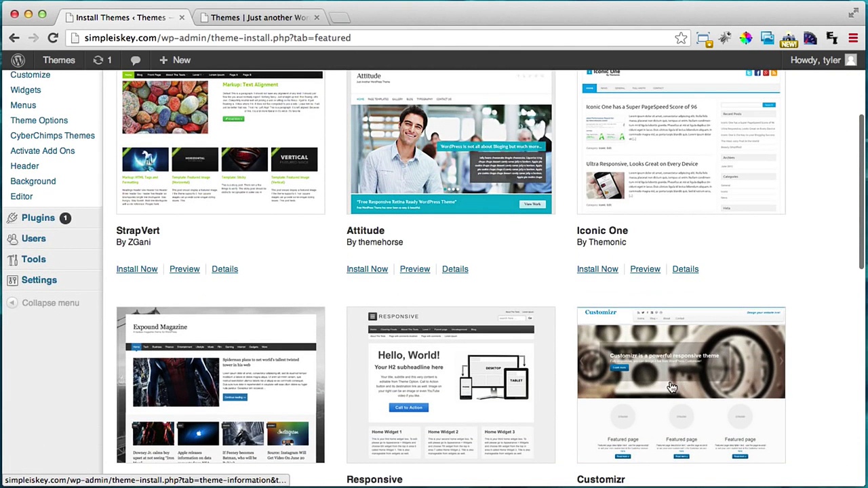Open Background in the sidebar
Image resolution: width=868 pixels, height=488 pixels.
tap(33, 181)
